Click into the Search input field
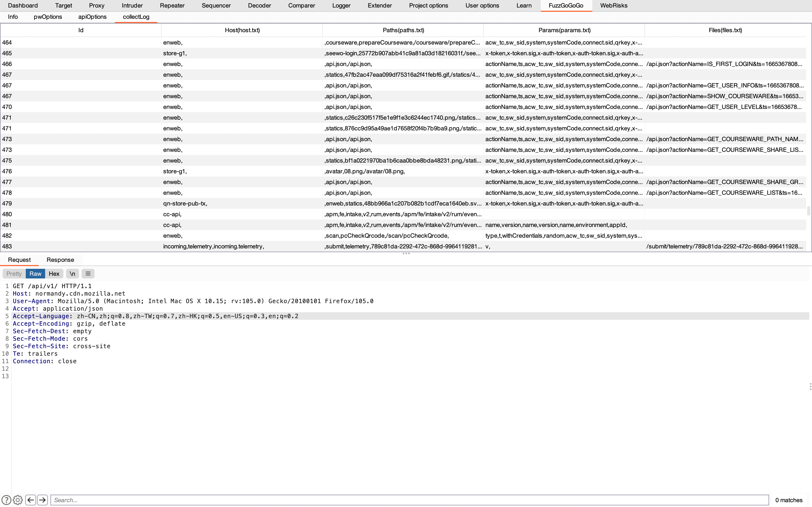 (x=409, y=500)
